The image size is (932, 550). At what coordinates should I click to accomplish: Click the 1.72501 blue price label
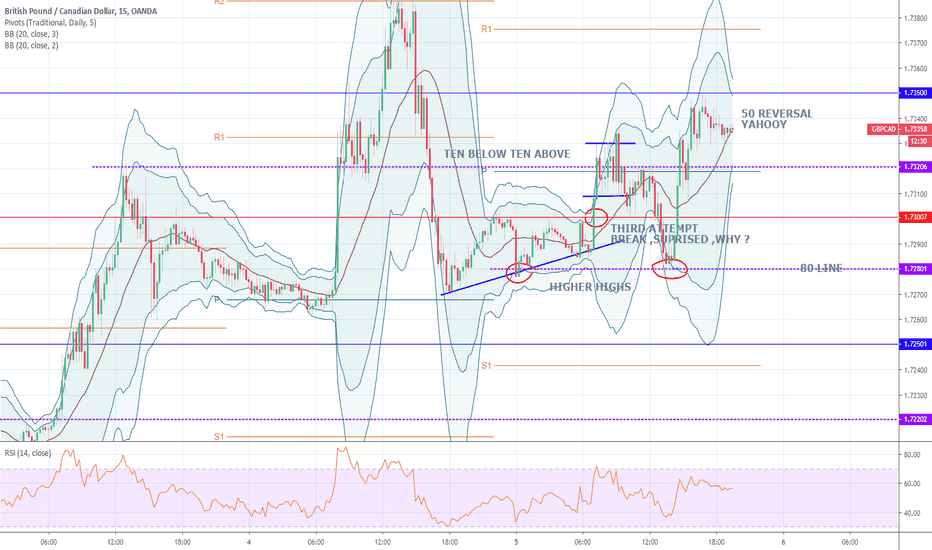click(x=913, y=344)
